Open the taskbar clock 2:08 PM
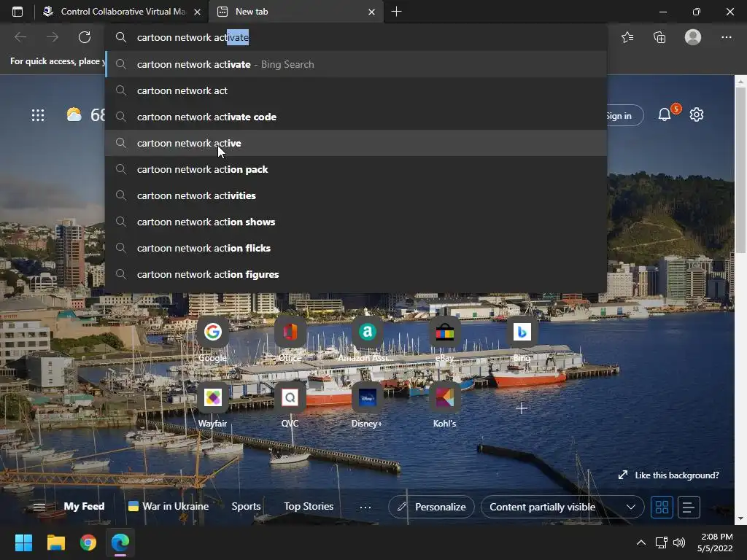The height and width of the screenshot is (560, 747). point(715,542)
